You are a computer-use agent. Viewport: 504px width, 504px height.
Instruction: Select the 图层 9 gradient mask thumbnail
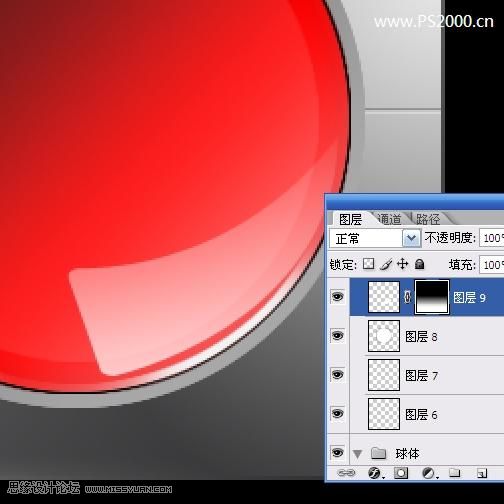click(x=432, y=297)
